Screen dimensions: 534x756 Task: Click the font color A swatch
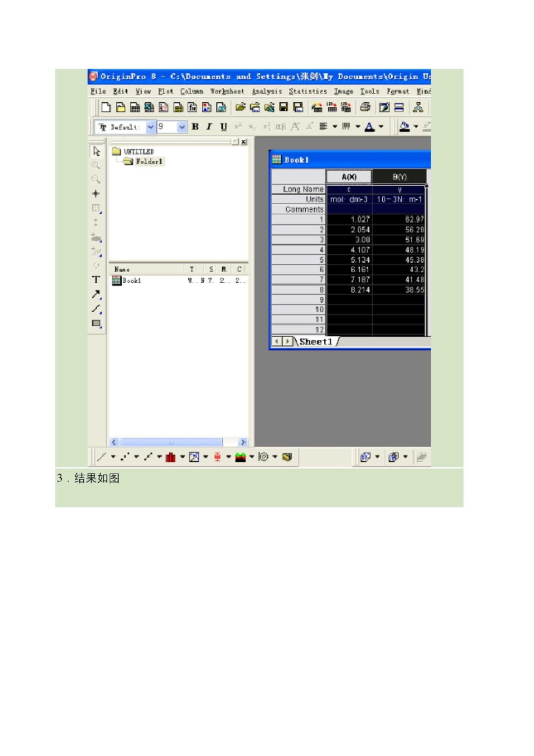[369, 127]
